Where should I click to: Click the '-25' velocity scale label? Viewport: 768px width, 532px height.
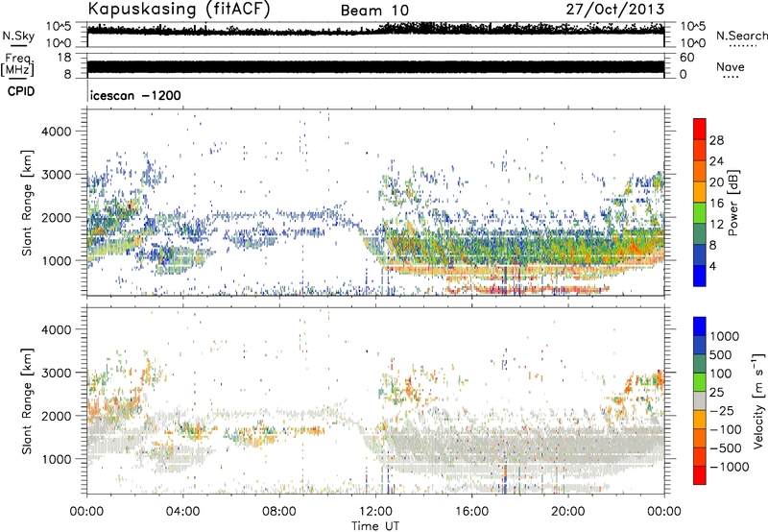[722, 410]
